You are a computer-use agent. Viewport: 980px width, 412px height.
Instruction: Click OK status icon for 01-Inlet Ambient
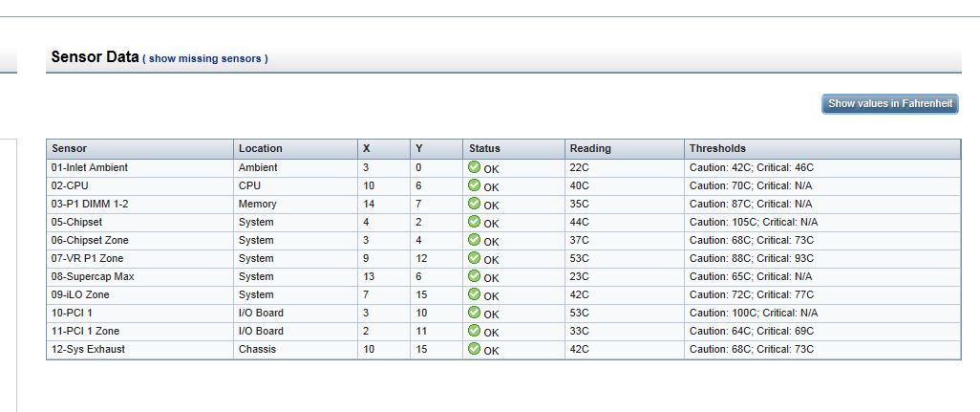tap(474, 167)
